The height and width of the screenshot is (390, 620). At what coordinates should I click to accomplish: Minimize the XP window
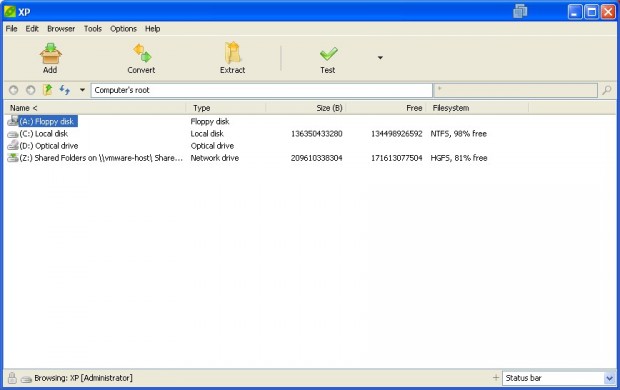(x=575, y=11)
